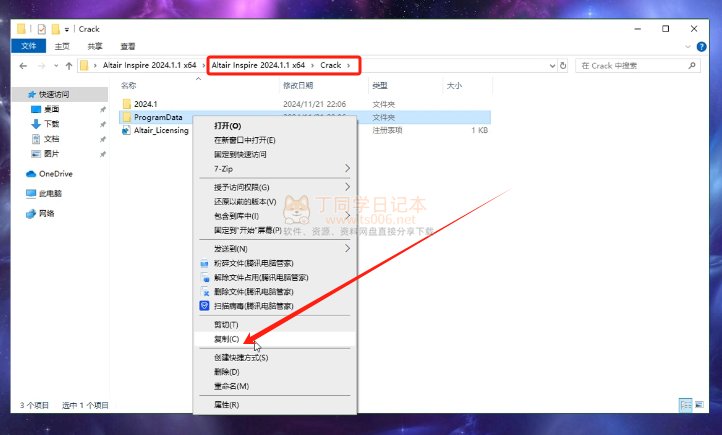Image resolution: width=722 pixels, height=435 pixels.
Task: Sort by 名称 column header
Action: pos(128,86)
